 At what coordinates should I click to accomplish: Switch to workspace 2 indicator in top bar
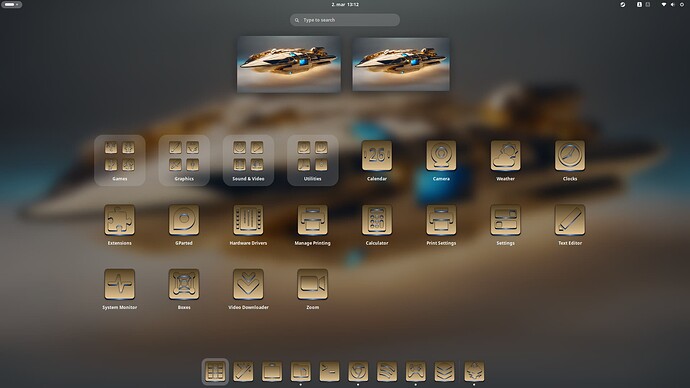tap(648, 4)
